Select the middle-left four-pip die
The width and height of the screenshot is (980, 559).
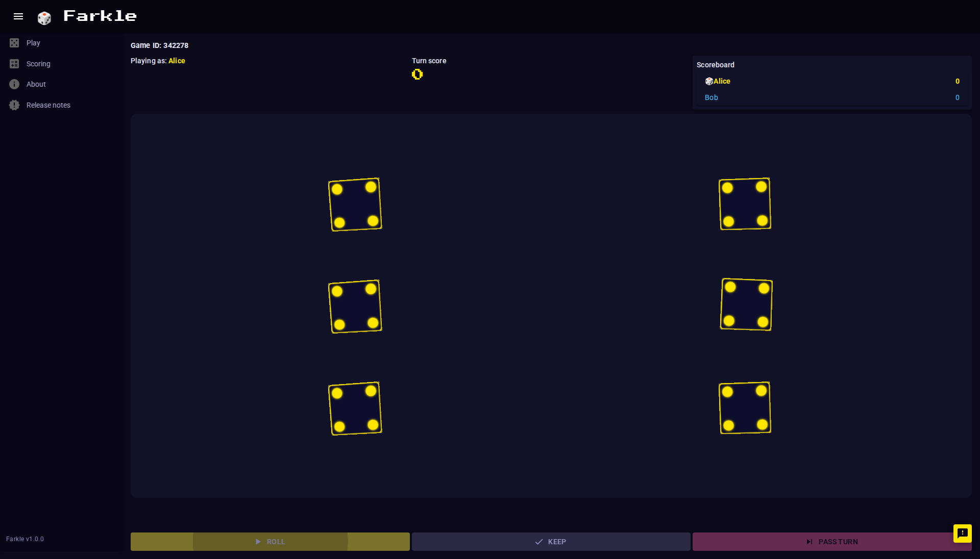point(355,307)
